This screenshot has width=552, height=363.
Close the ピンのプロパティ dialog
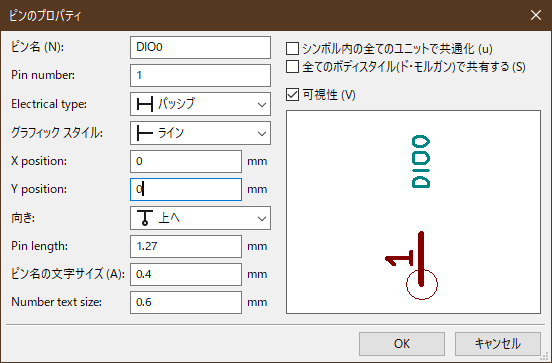(536, 15)
